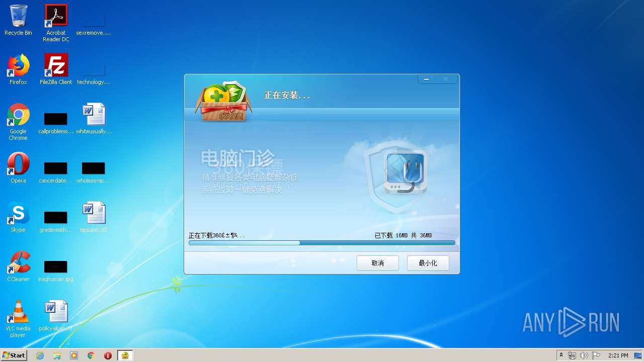Click the 已下载 16MB 共 36MB status

point(404,235)
